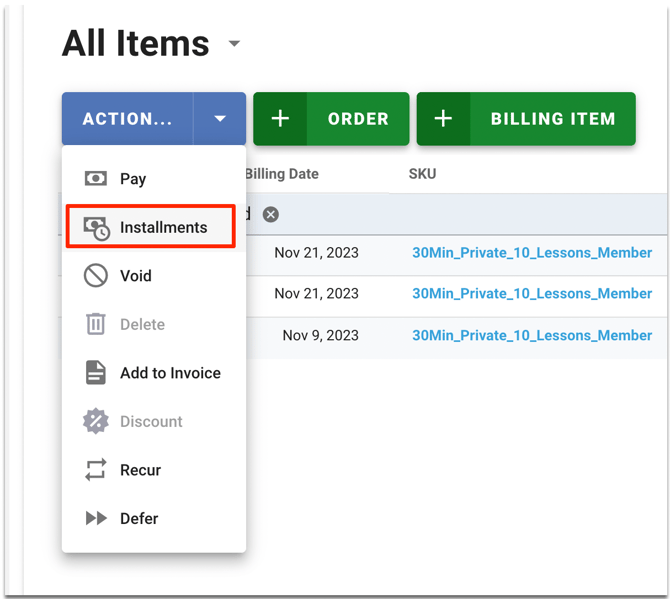Image resolution: width=670 pixels, height=599 pixels.
Task: Open the SKU link for Nov 9, 2023
Action: tap(532, 336)
